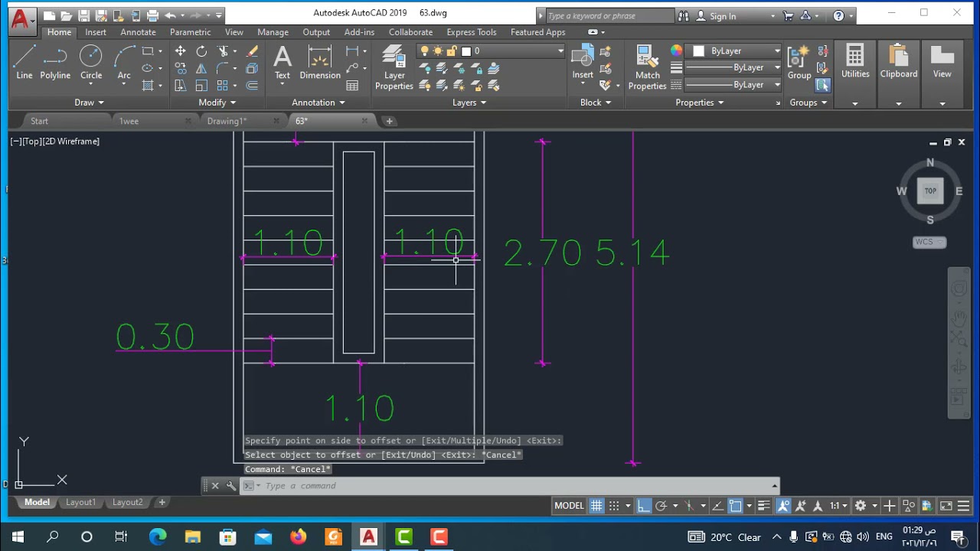The image size is (980, 551).
Task: Click the object color wheel swatch
Action: (676, 51)
